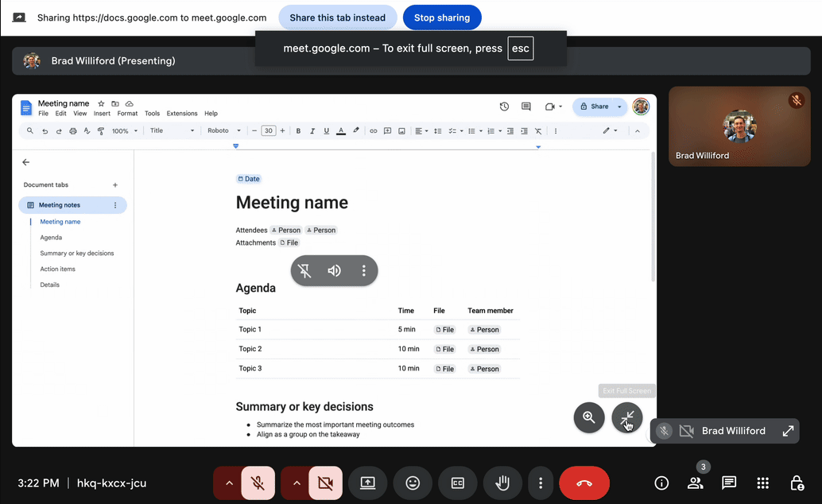The image size is (822, 504).
Task: Click Agenda in document outline
Action: 51,238
